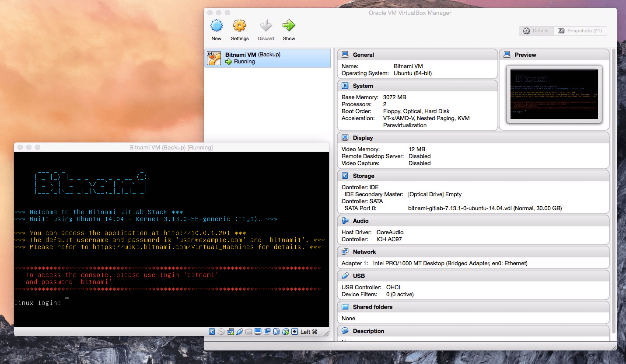Image resolution: width=626 pixels, height=364 pixels.
Task: Click the green Show arrow icon
Action: [x=289, y=26]
